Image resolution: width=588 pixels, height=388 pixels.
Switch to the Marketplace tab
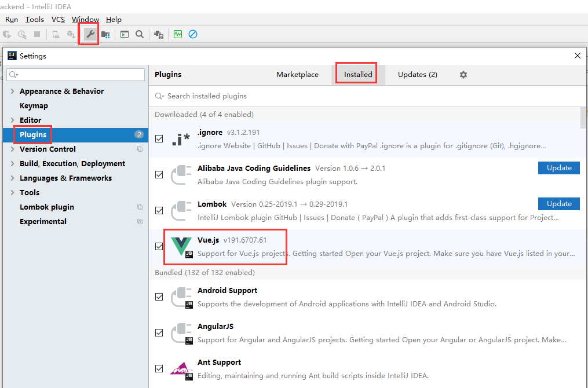tap(297, 75)
